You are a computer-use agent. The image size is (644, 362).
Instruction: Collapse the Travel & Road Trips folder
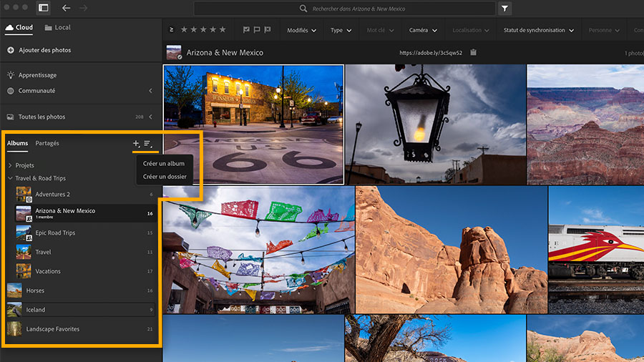[x=10, y=178]
